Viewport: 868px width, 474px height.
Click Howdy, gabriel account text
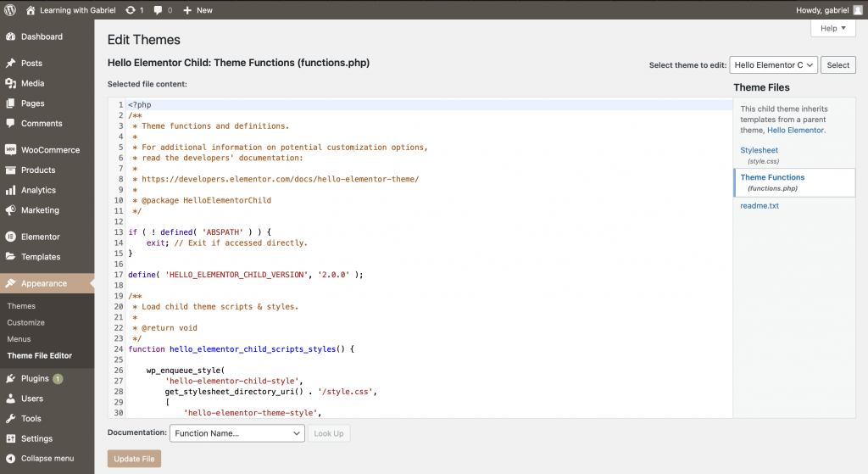[x=822, y=10]
